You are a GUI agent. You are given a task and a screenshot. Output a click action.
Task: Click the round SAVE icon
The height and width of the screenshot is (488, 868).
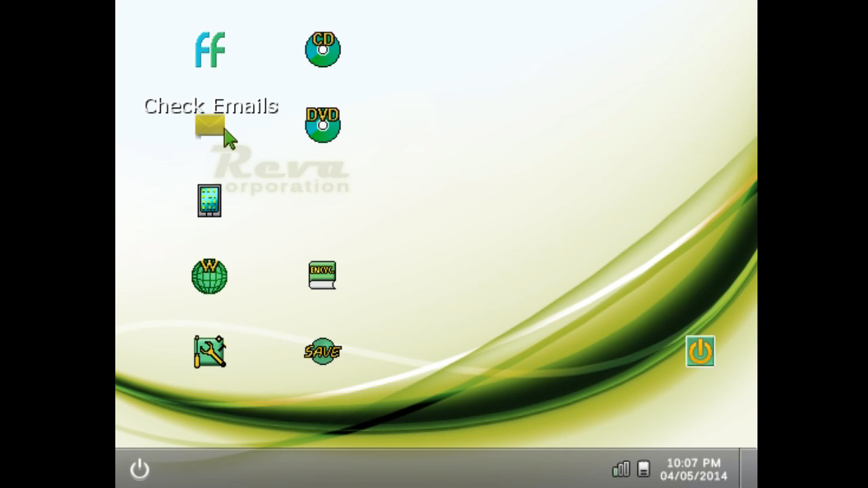(323, 351)
